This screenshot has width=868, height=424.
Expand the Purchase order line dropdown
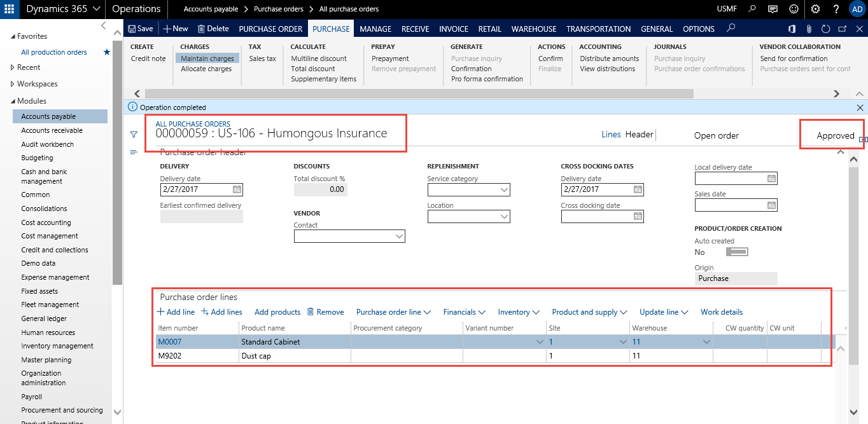pos(393,311)
